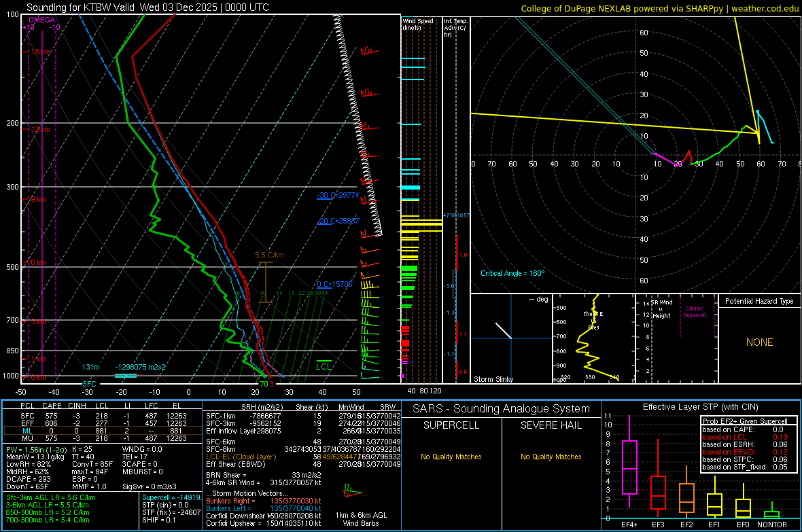Click the SigSvr = 0 m3/s3 value
Screen dimensions: 802x532
pos(150,486)
